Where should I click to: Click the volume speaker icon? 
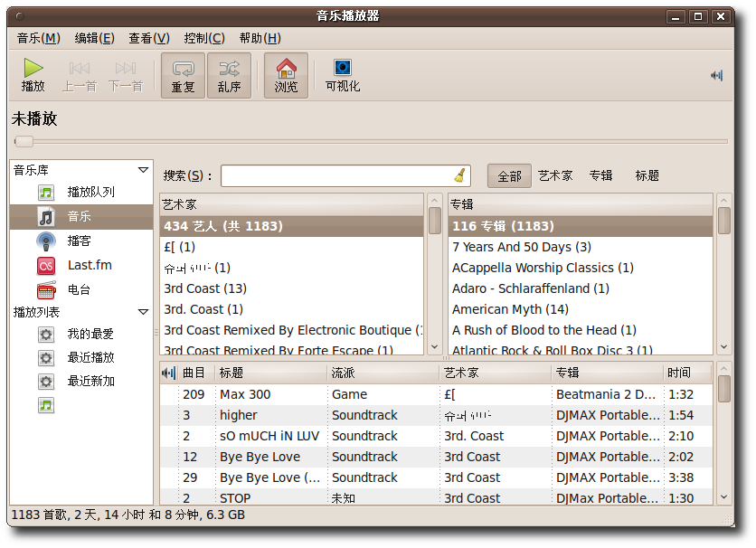click(717, 75)
